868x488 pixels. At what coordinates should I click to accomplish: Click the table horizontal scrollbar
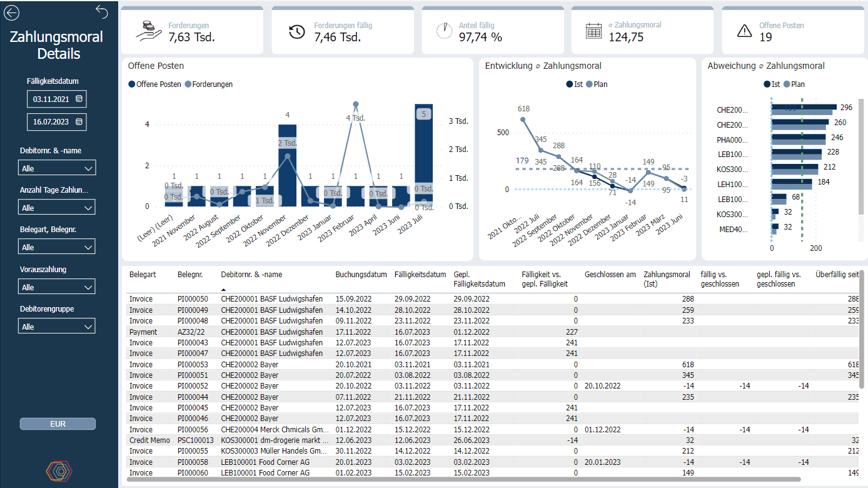tap(463, 480)
